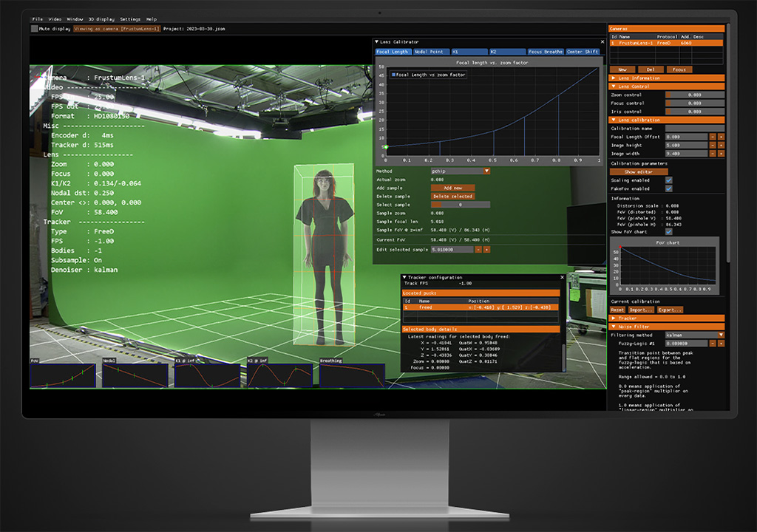The height and width of the screenshot is (532, 757).
Task: Disable the Scaling enabled checkbox
Action: click(668, 180)
